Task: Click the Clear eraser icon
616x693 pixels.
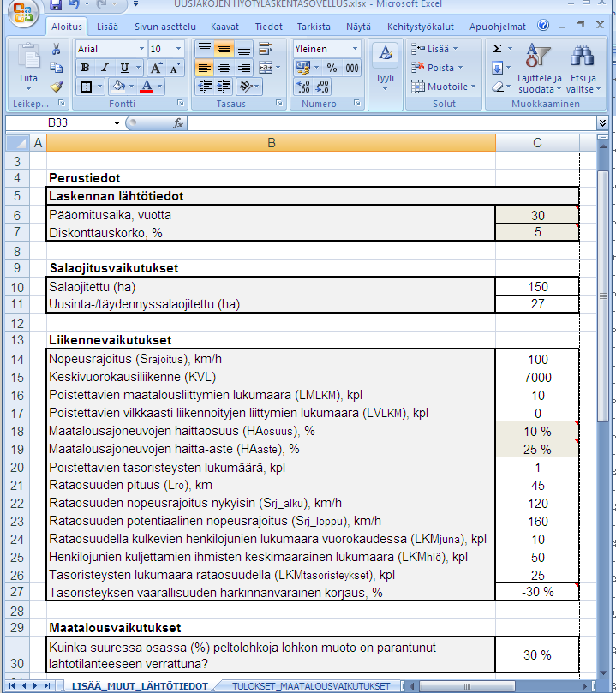Action: (x=498, y=87)
